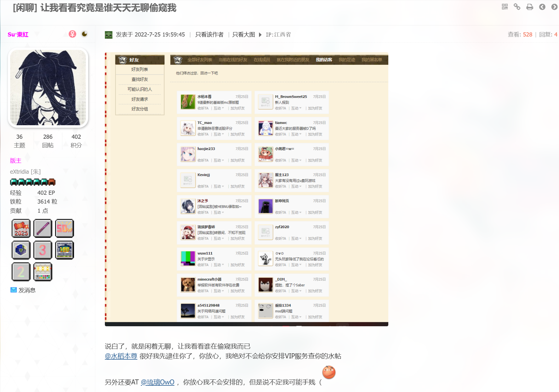559x392 pixels.
Task: Go to previous thread arrow
Action: [x=542, y=7]
